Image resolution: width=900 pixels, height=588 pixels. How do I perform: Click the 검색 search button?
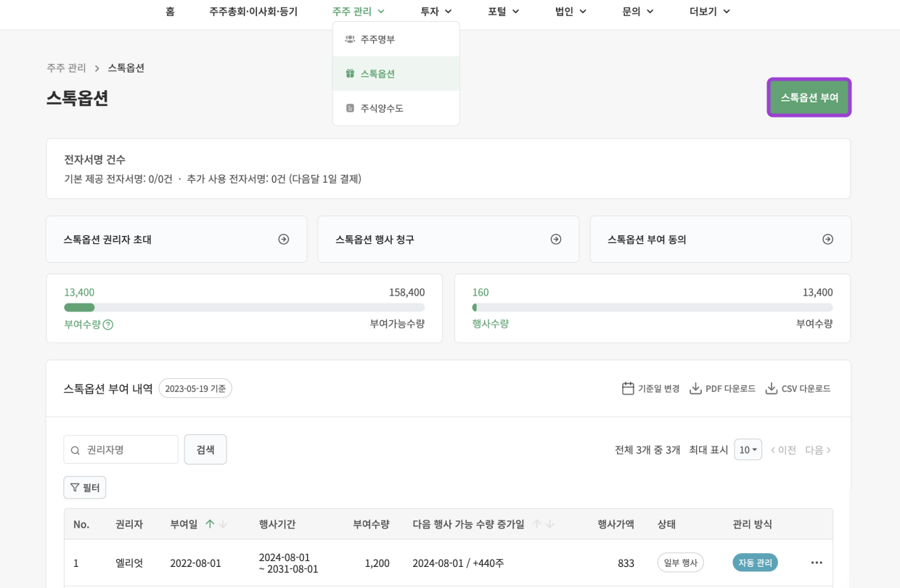(x=205, y=449)
